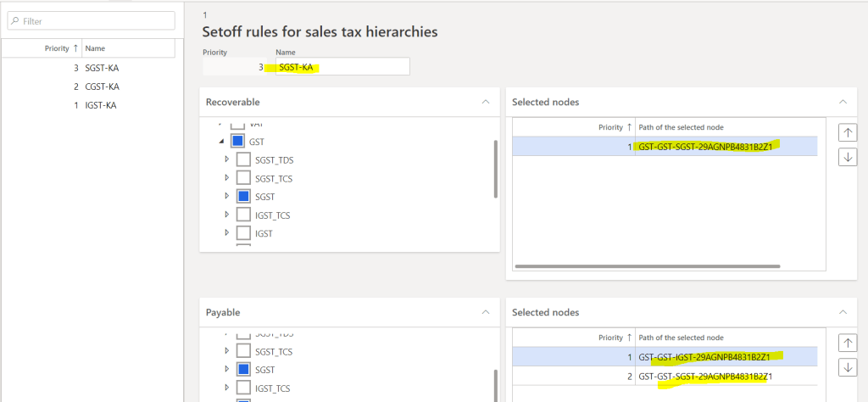Click Path of the selected node header in Payable
This screenshot has width=868, height=402.
681,338
